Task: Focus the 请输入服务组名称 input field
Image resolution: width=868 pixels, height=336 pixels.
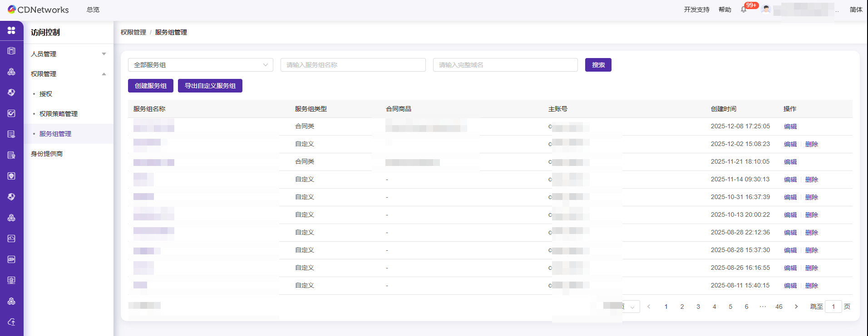Action: click(353, 65)
